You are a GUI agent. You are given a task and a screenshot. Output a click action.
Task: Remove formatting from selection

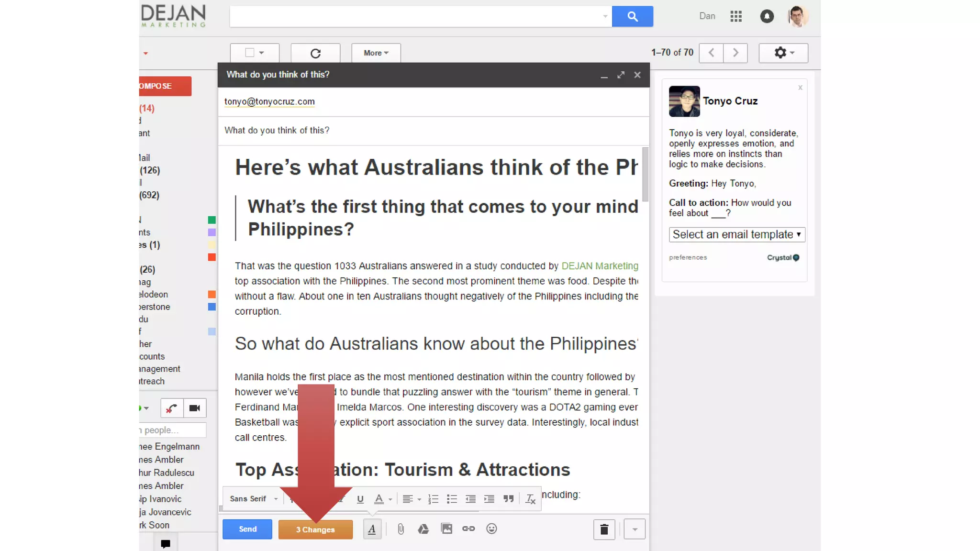pos(530,499)
